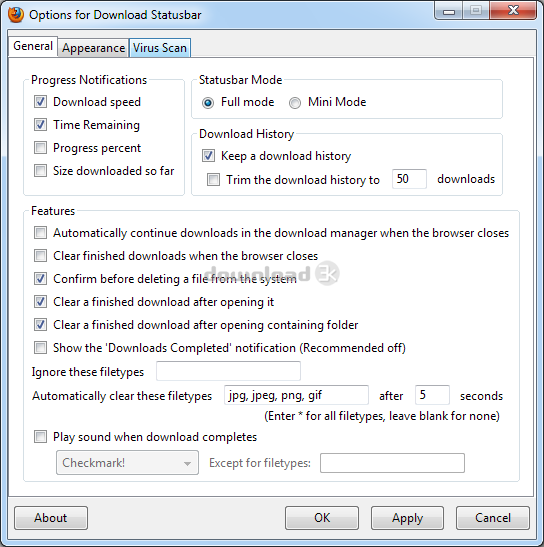
Task: Edit the auto-clear filetypes text box
Action: click(x=296, y=395)
